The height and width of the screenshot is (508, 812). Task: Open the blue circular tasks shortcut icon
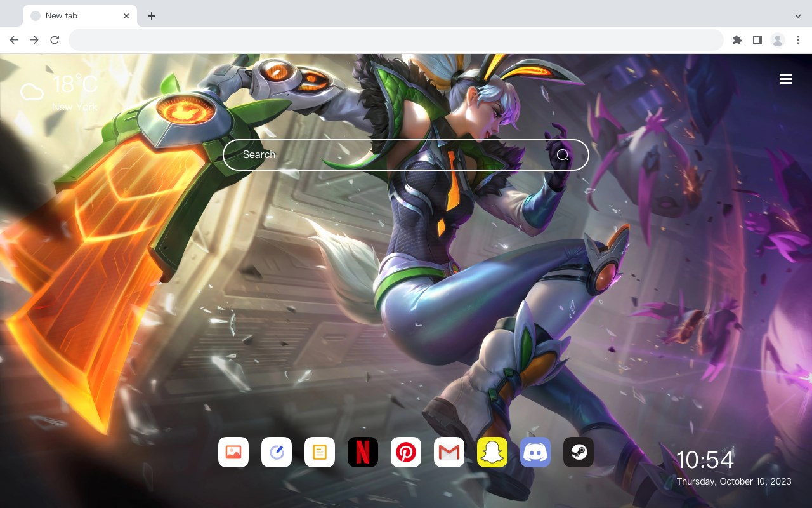(x=277, y=452)
